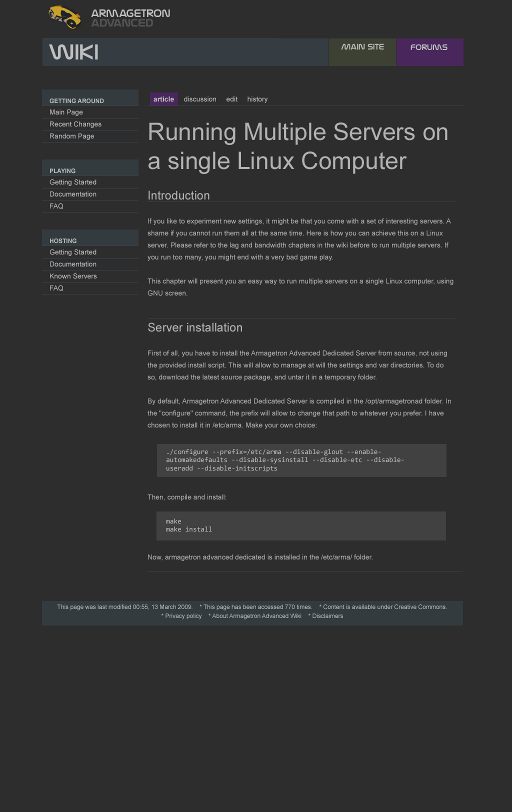Click the WIKI header logo
Image resolution: width=512 pixels, height=812 pixels.
[74, 52]
